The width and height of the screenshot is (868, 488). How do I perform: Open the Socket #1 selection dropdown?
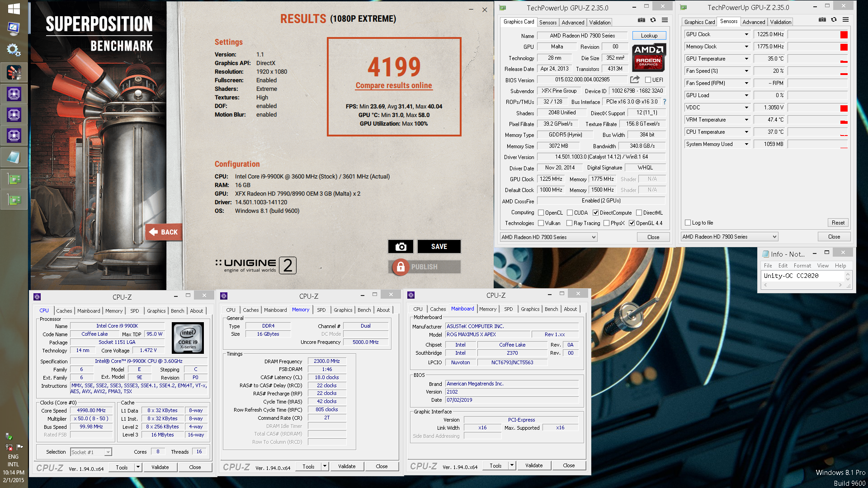(x=91, y=452)
